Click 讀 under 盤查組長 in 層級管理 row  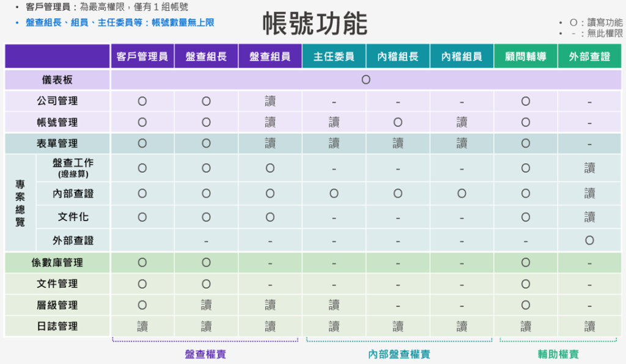pos(206,305)
